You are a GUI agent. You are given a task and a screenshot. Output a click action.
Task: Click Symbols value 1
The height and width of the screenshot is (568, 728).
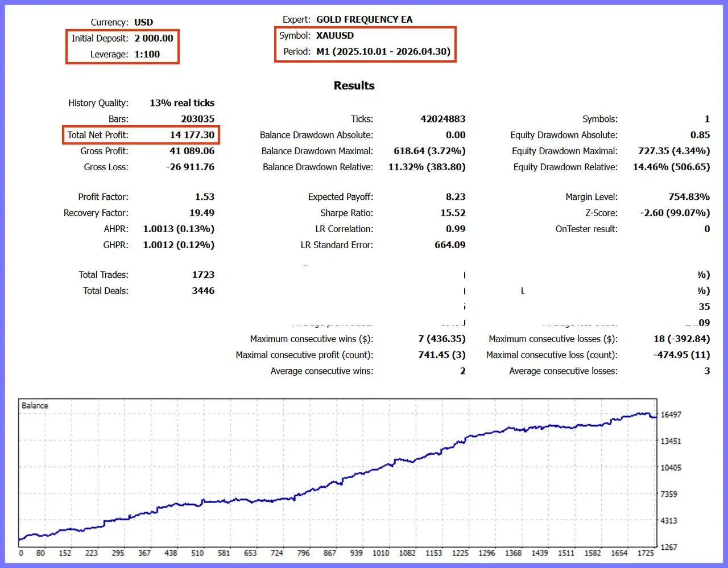(x=707, y=119)
